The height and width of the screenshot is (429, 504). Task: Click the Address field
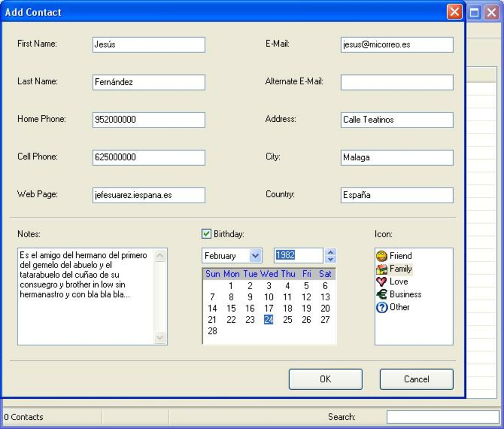pos(397,120)
